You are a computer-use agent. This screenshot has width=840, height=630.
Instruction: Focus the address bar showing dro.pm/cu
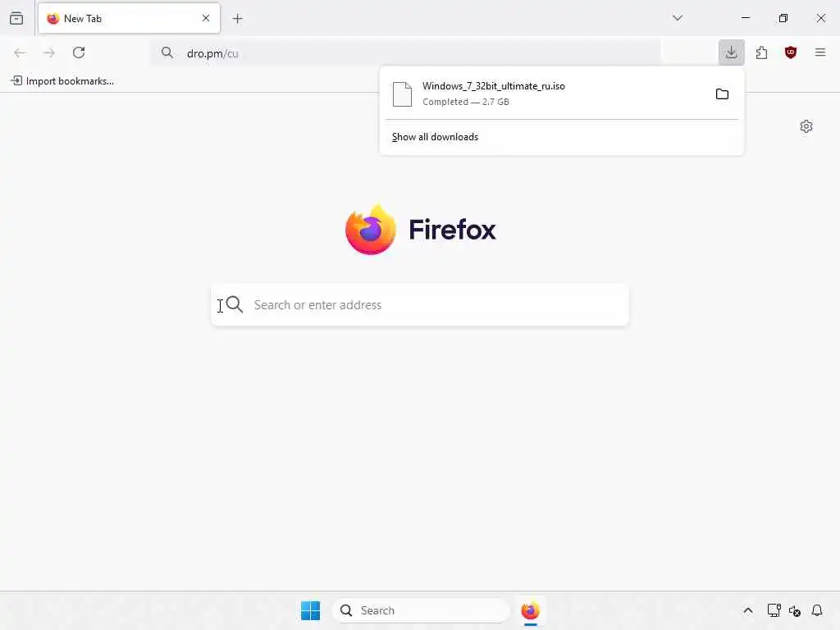(405, 53)
